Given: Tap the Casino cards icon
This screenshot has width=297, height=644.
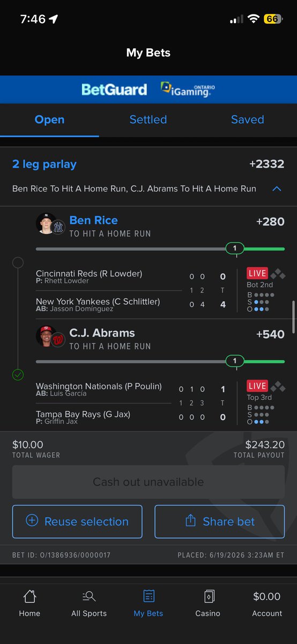Looking at the screenshot, I should [207, 596].
